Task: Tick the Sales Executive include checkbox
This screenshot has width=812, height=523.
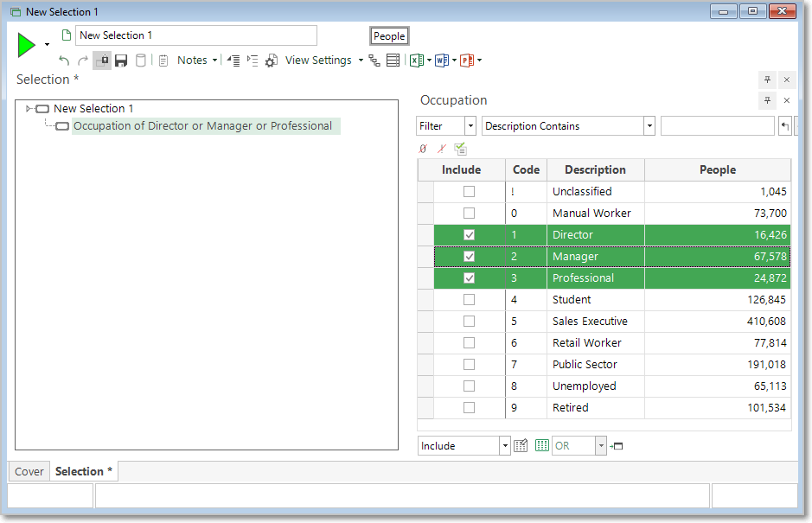Action: [x=470, y=322]
